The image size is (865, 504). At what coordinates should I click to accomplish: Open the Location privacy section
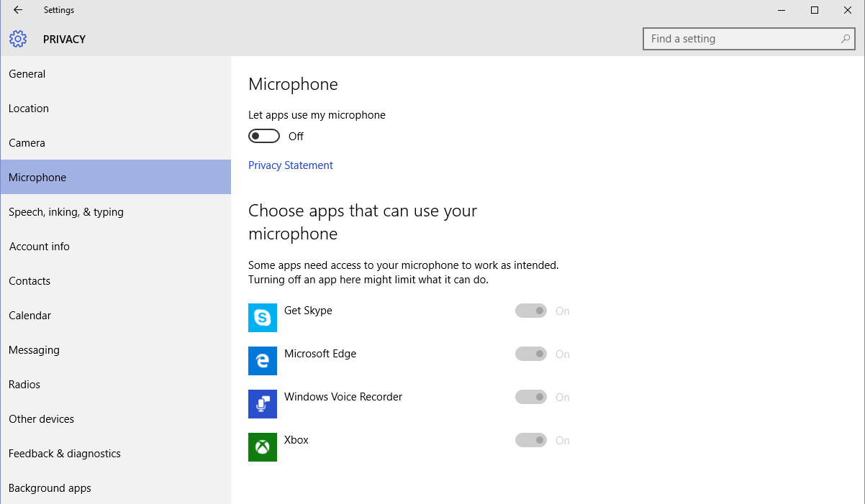pyautogui.click(x=115, y=109)
